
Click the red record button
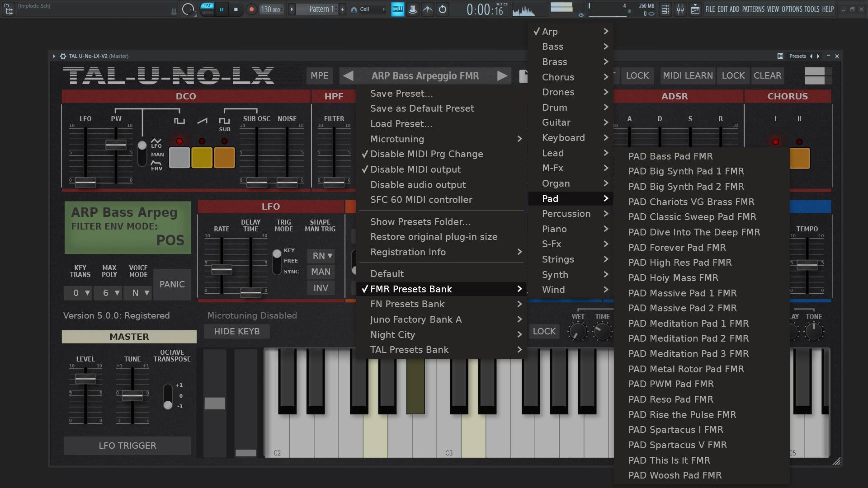(x=251, y=9)
